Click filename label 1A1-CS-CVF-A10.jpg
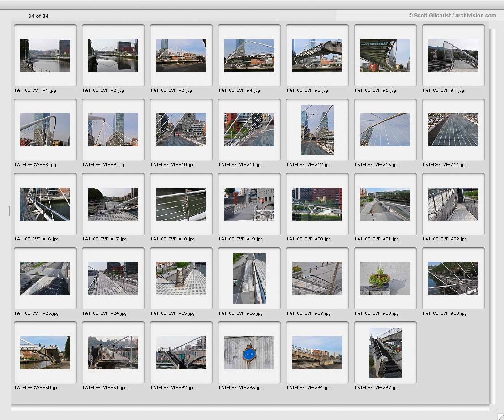 (x=173, y=165)
